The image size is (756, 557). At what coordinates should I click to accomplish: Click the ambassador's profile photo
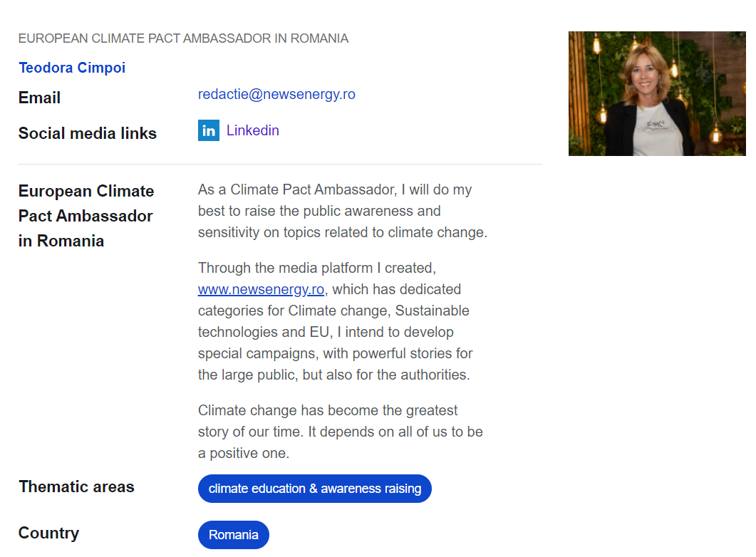(x=657, y=93)
